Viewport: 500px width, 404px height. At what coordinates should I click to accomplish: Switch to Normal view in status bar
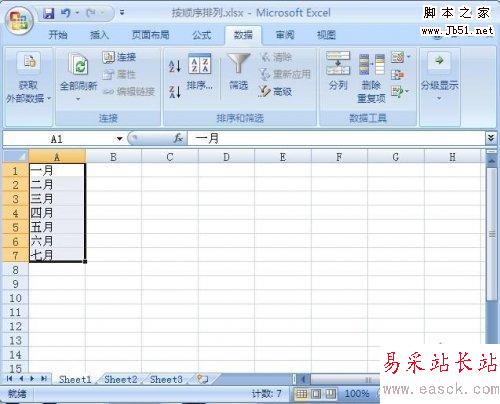[302, 394]
